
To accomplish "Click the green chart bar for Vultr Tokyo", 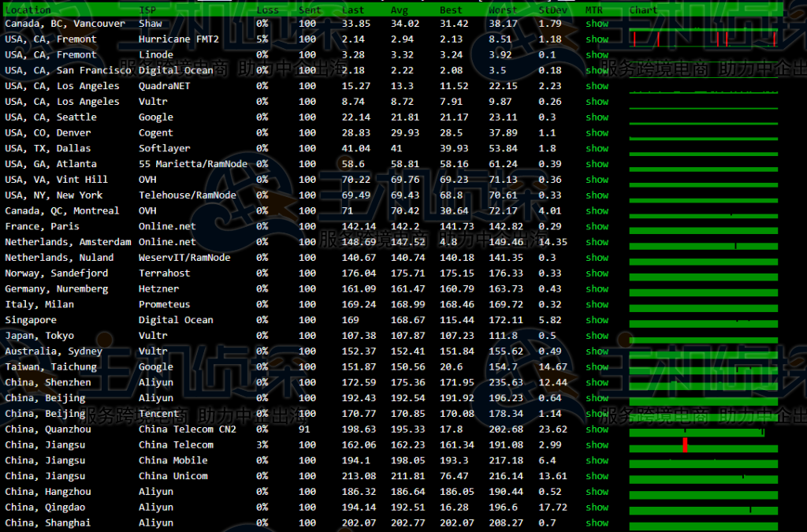I will [703, 337].
